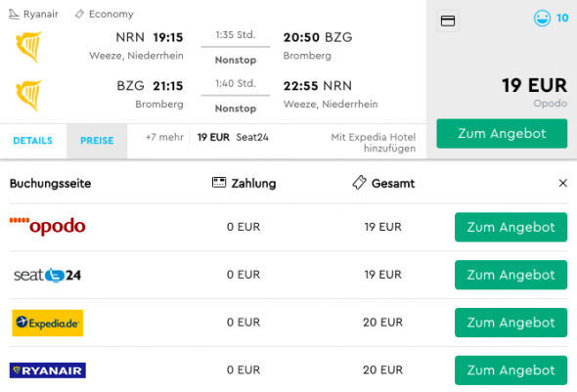
Task: Click the Ryanair harp logo for return flight
Action: click(x=28, y=96)
